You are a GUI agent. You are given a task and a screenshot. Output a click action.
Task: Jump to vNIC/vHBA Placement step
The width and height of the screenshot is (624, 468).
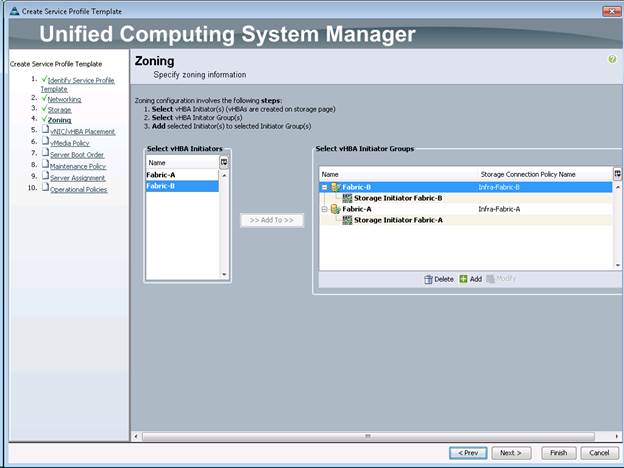[x=83, y=132]
